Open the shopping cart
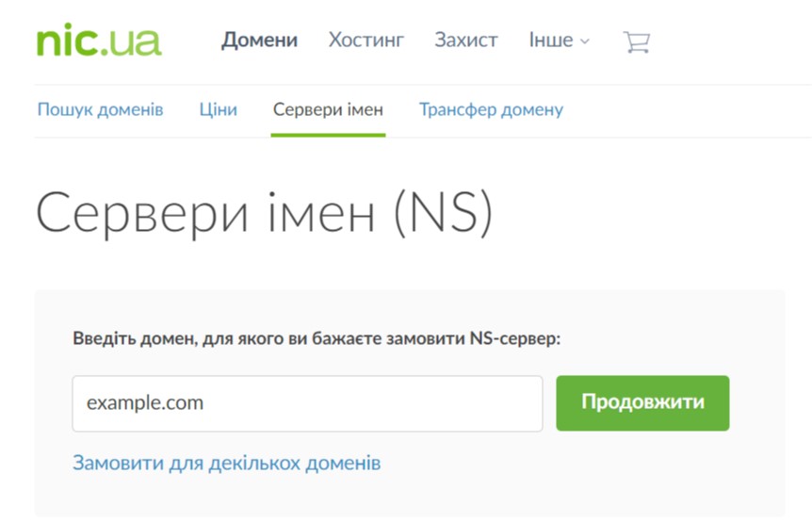 [637, 41]
